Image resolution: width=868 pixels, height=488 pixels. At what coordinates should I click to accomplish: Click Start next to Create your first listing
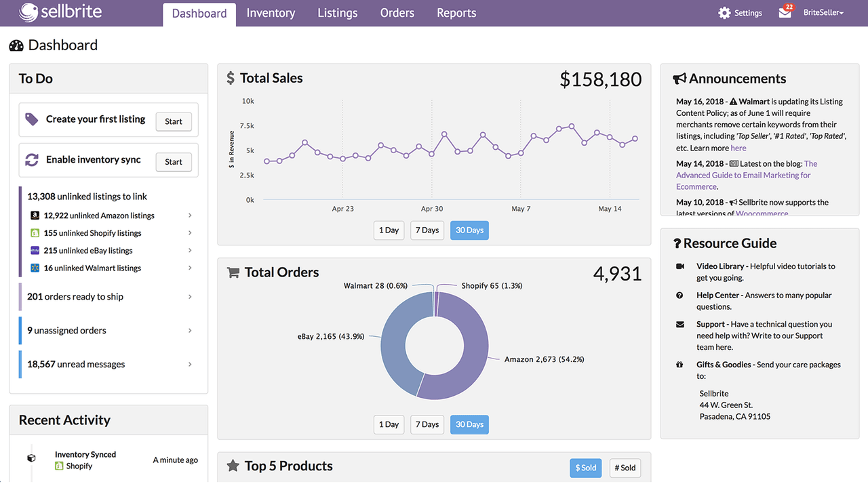coord(173,121)
